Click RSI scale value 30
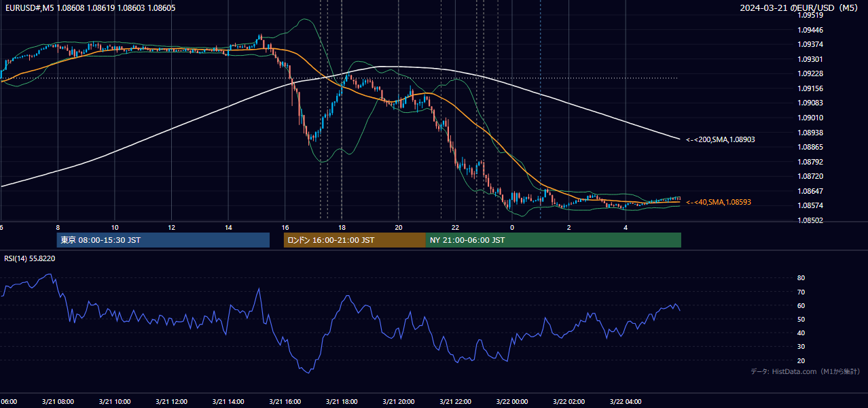This screenshot has width=868, height=408. click(801, 347)
